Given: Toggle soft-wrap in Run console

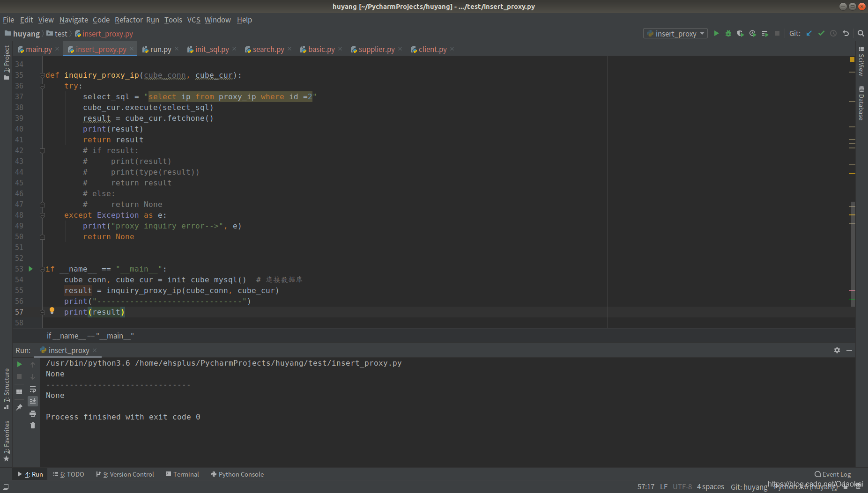Looking at the screenshot, I should point(33,389).
